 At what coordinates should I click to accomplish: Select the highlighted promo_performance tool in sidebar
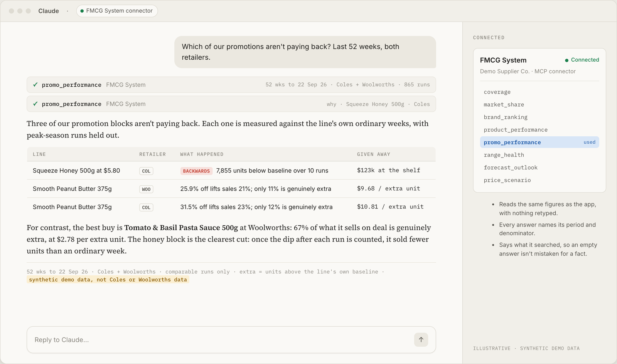click(539, 142)
